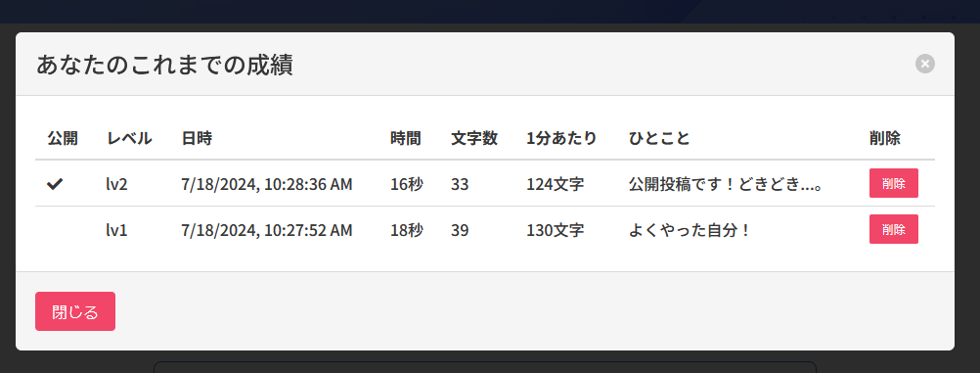Click the comment 公開投稿です！どきどき…。
Viewport: 980px width, 373px height.
[725, 184]
